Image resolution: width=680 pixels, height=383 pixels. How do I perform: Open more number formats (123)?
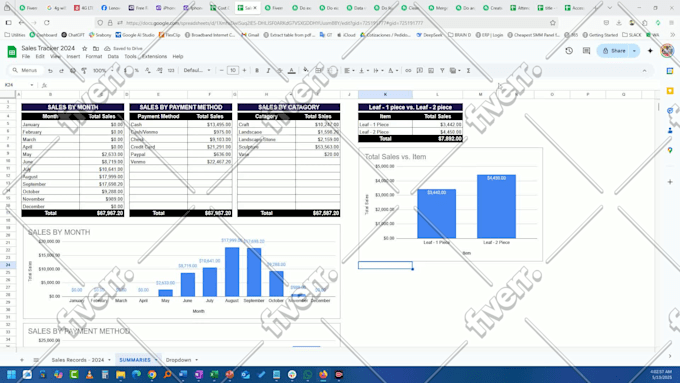[x=171, y=70]
